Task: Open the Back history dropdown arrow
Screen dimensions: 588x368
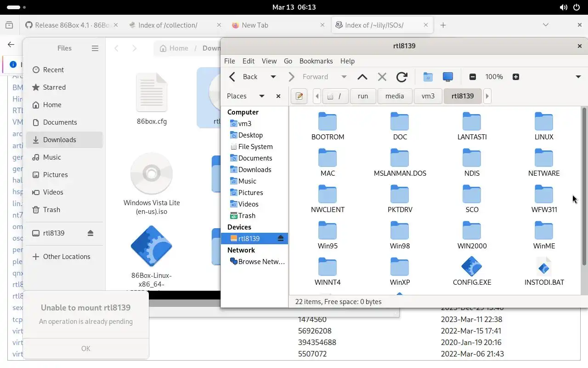Action: pos(273,77)
